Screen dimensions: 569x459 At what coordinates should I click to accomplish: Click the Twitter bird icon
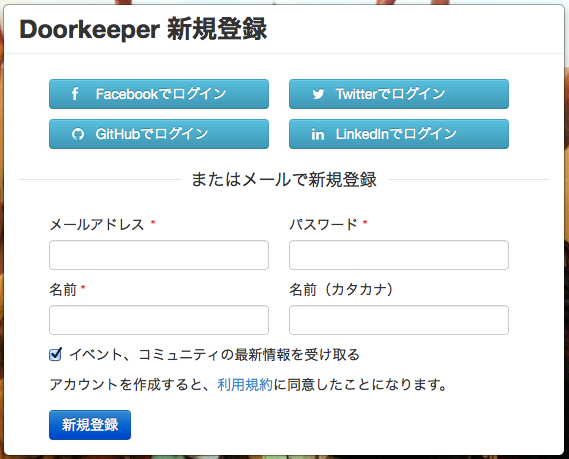318,94
